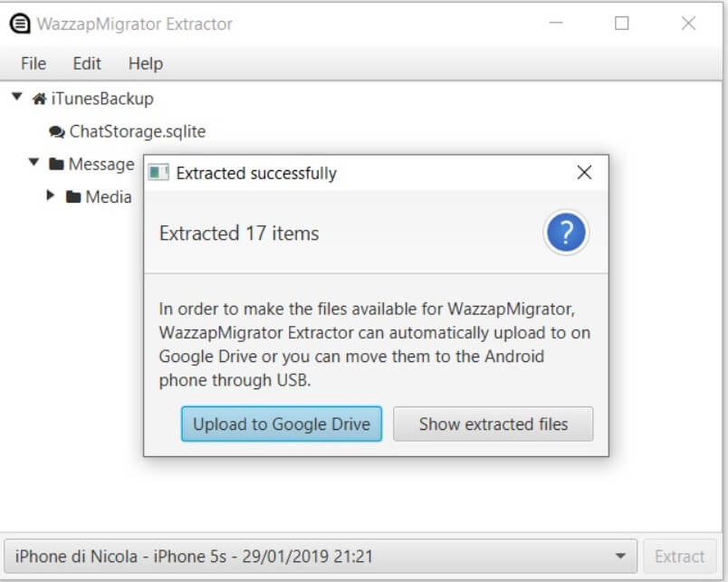The height and width of the screenshot is (582, 728).
Task: Click the small icon in the dialog title bar
Action: pyautogui.click(x=158, y=172)
